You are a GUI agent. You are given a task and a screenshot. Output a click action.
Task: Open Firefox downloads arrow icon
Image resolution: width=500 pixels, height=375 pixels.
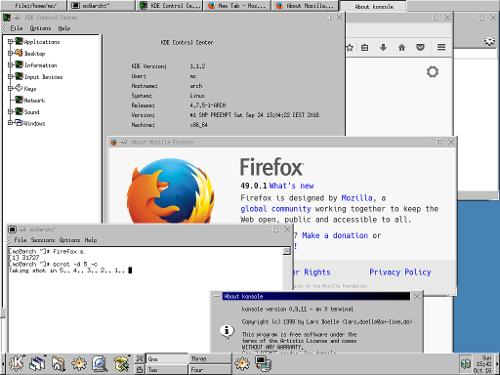pyautogui.click(x=383, y=48)
